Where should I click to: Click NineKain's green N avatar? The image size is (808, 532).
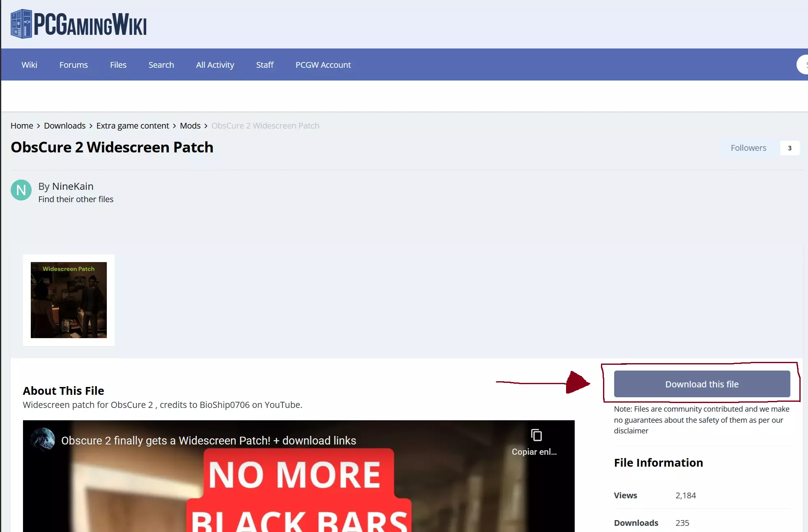click(21, 190)
